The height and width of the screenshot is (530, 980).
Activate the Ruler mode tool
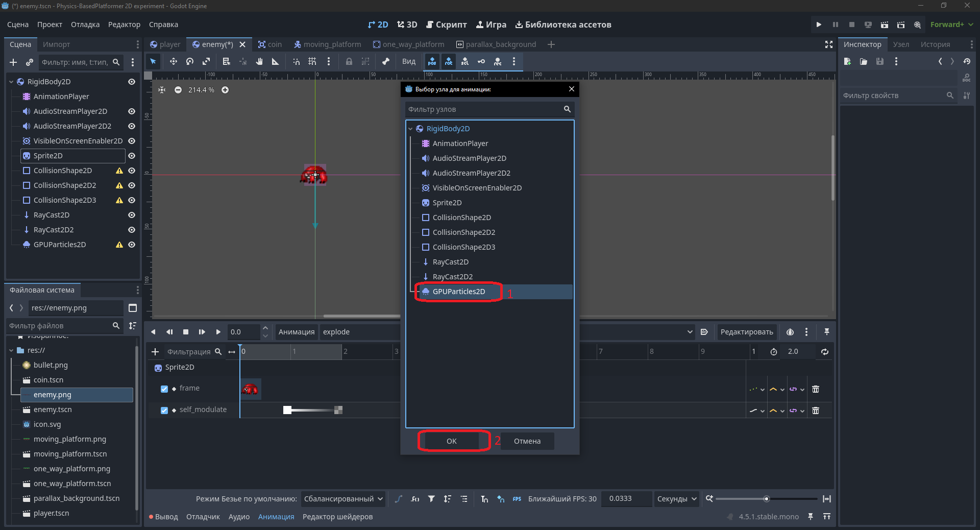[x=275, y=61]
